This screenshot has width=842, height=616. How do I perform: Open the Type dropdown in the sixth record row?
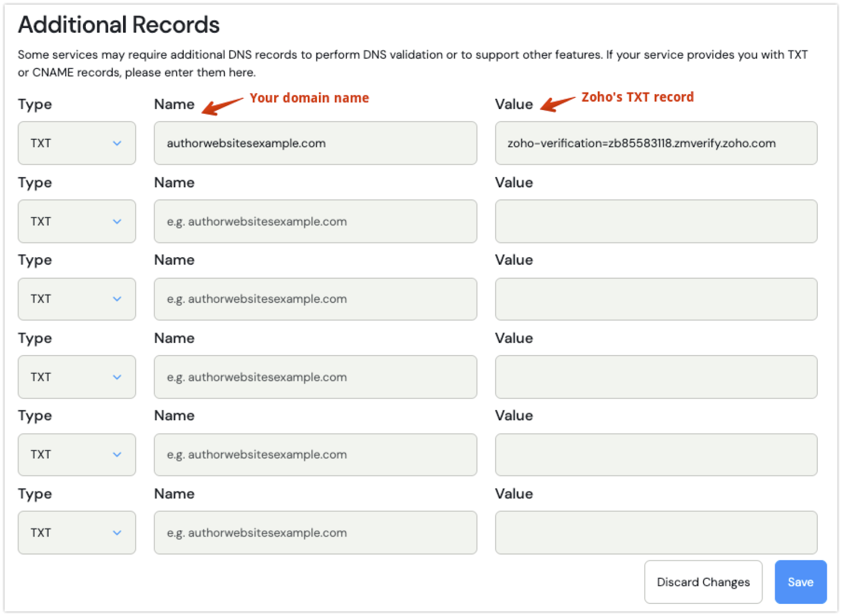tap(77, 533)
